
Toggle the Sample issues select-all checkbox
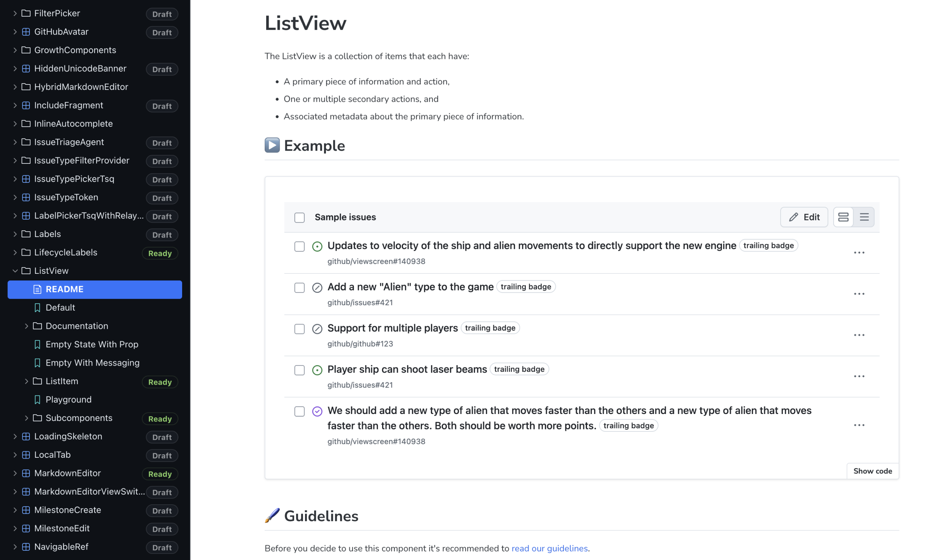click(300, 218)
